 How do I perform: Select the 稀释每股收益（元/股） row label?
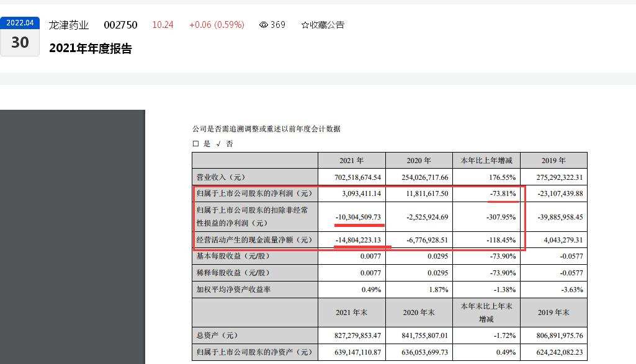233,273
